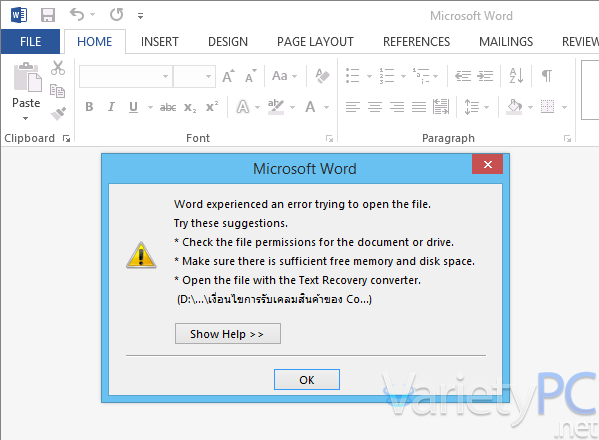Image resolution: width=599 pixels, height=440 pixels.
Task: Click the Align Left icon
Action: click(x=353, y=107)
